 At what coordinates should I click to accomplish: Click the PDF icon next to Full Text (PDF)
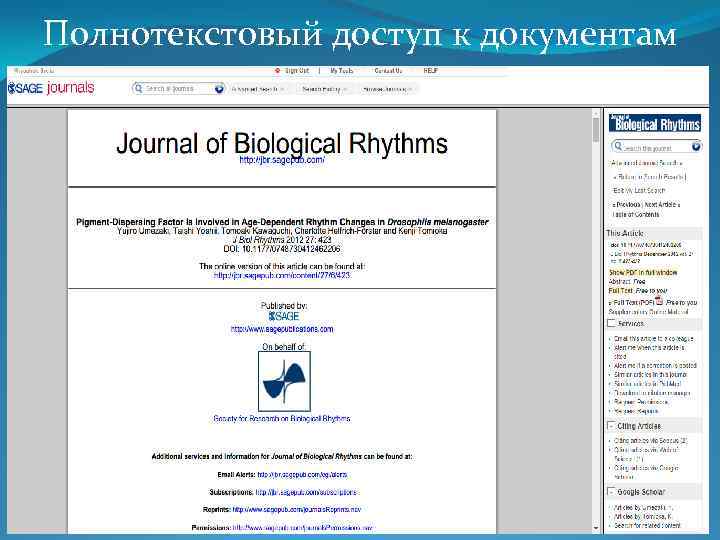659,301
